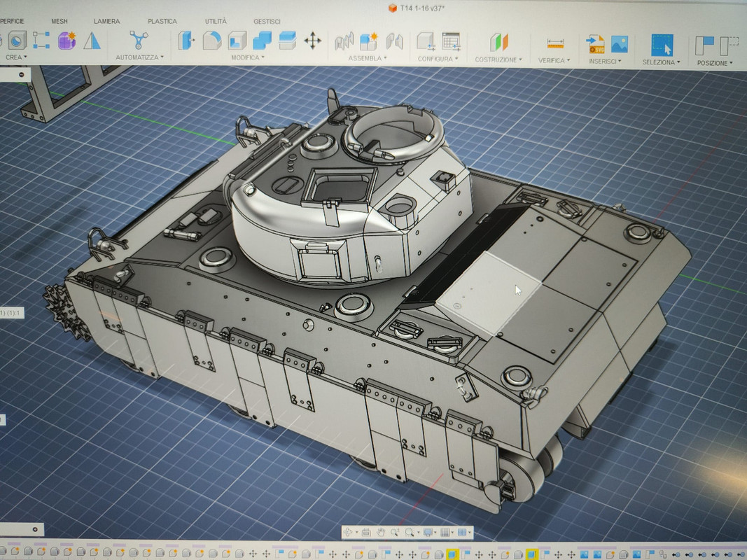Click third Assembla joint icon
The height and width of the screenshot is (560, 747).
(394, 42)
